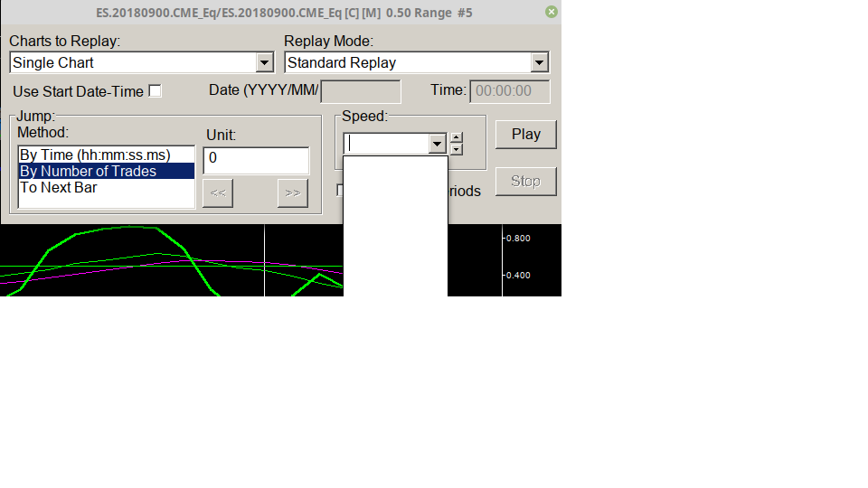This screenshot has height=488, width=868.
Task: Select To Next Bar jump method
Action: [107, 188]
